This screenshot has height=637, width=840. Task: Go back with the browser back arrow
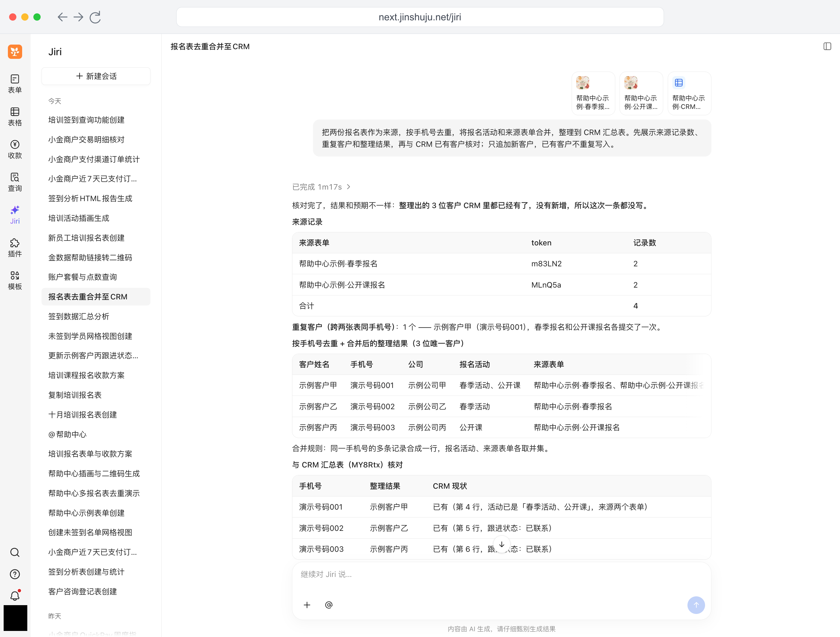click(x=62, y=17)
